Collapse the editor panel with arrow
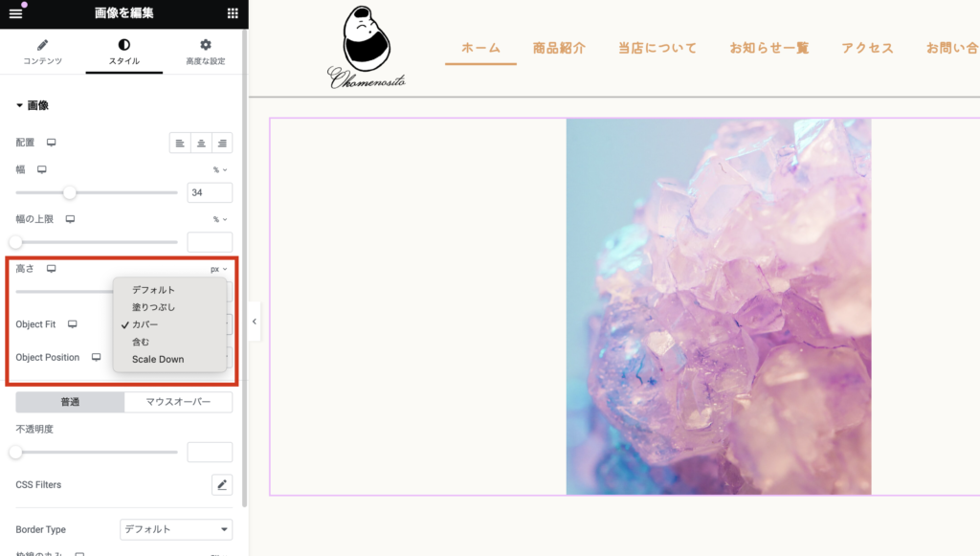Viewport: 980px width, 556px height. 255,322
